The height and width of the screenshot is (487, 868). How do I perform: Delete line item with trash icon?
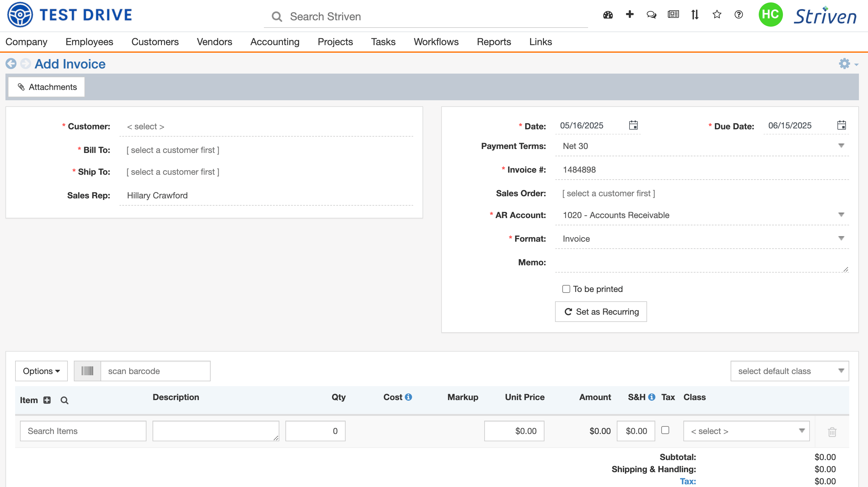click(x=832, y=432)
